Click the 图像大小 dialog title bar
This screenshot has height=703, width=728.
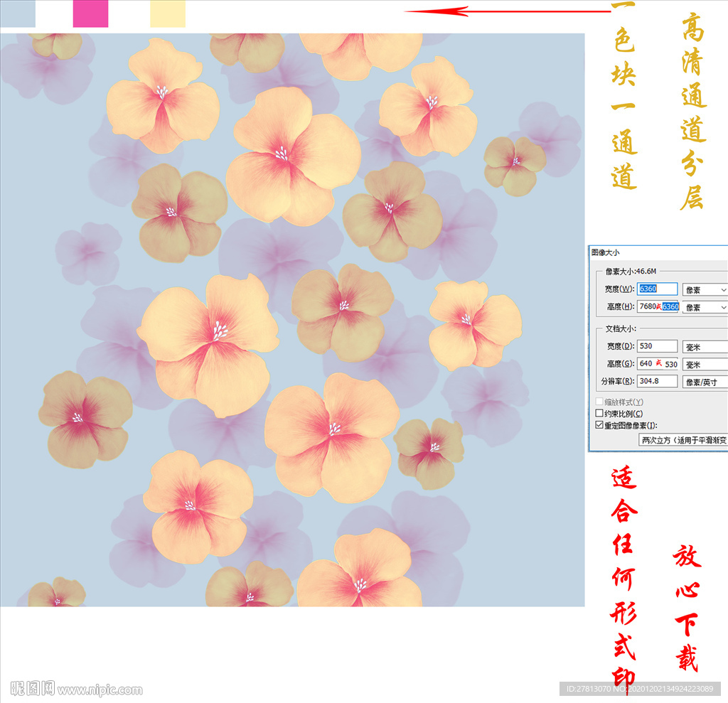[658, 252]
